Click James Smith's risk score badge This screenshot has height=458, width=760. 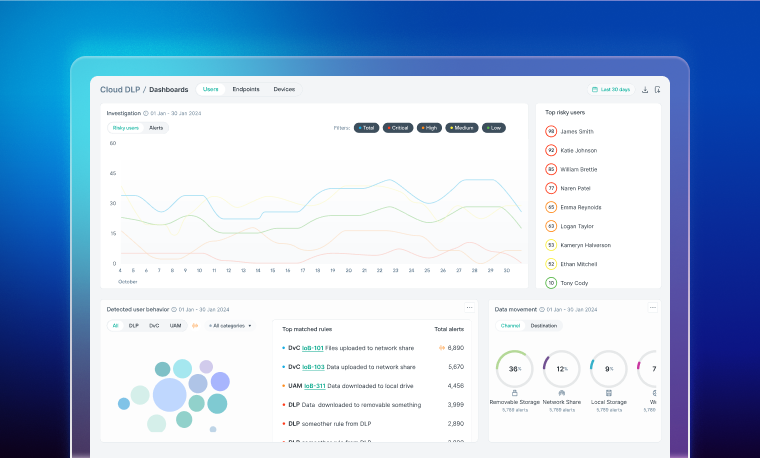click(x=551, y=131)
